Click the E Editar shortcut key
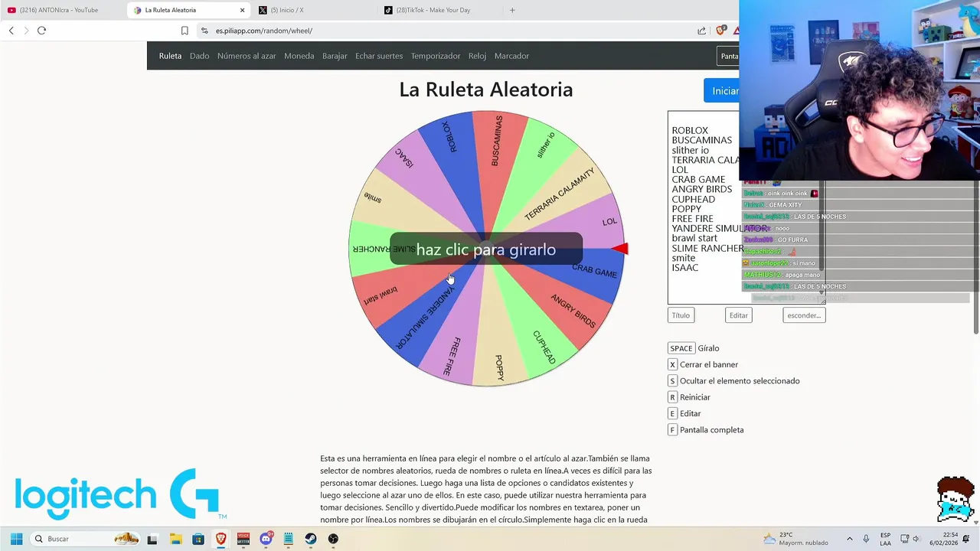The image size is (980, 551). coord(672,413)
